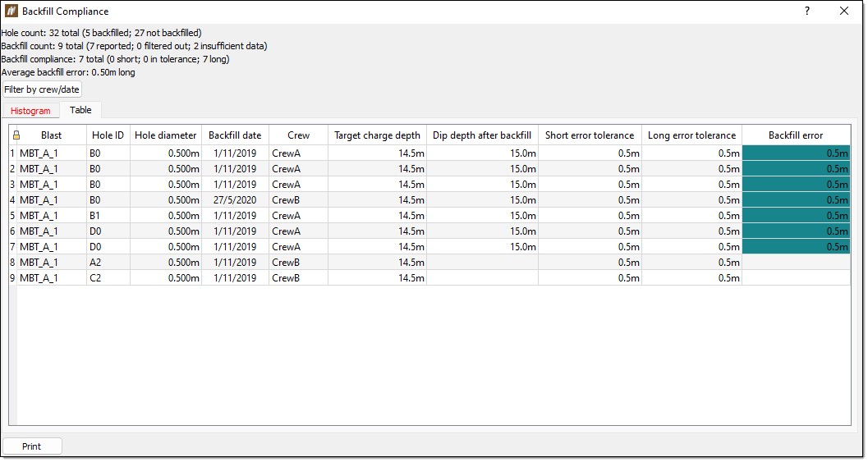This screenshot has height=462, width=868.
Task: Open the Filter by crew/date button
Action: [x=42, y=89]
